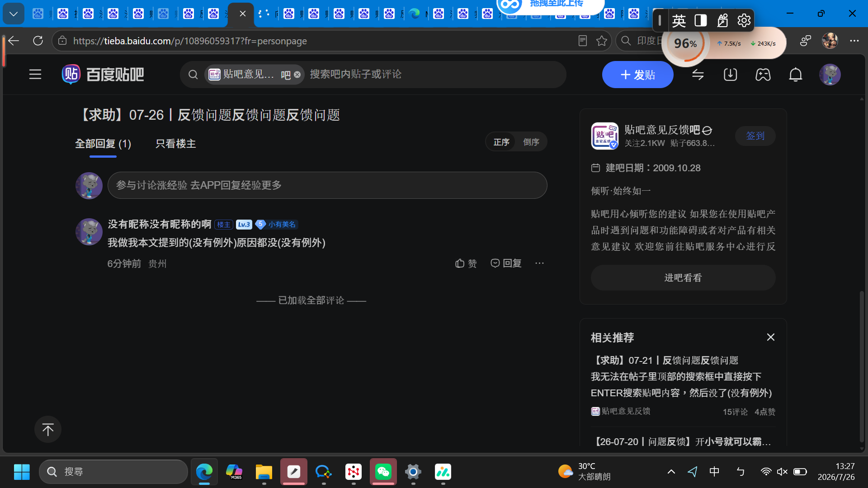Viewport: 868px width, 488px height.
Task: Close the 相关推荐 panel
Action: (x=771, y=338)
